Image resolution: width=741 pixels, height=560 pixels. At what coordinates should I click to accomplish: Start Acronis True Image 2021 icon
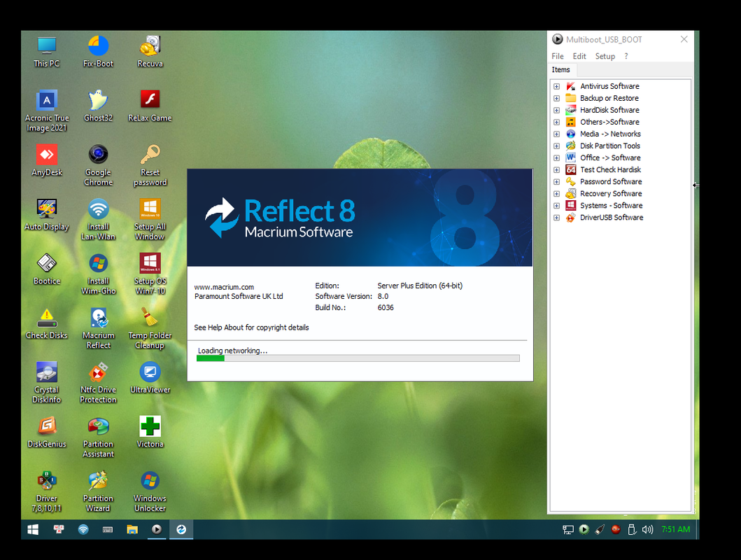(47, 111)
